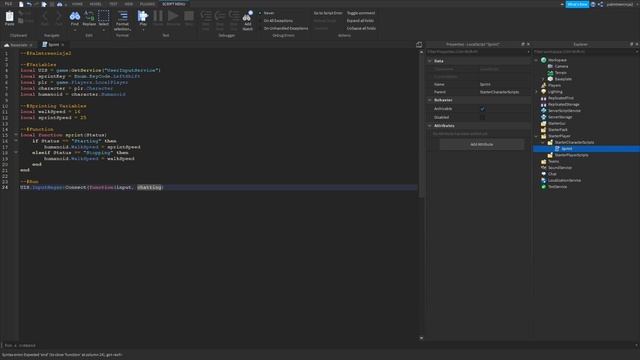Screen dimensions: 640x360
Task: Click the Baseplate part icon in Explorer
Action: point(550,79)
